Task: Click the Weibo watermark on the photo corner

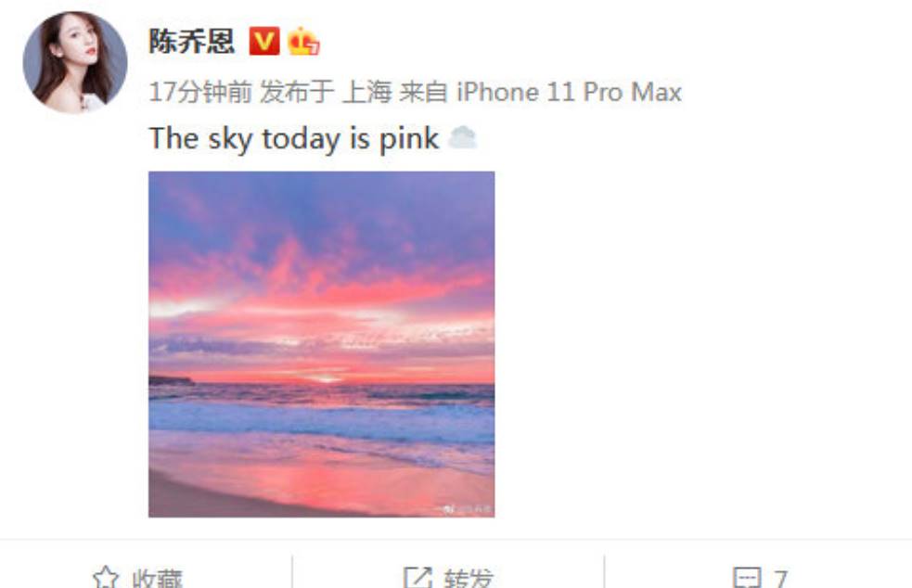Action: 466,509
